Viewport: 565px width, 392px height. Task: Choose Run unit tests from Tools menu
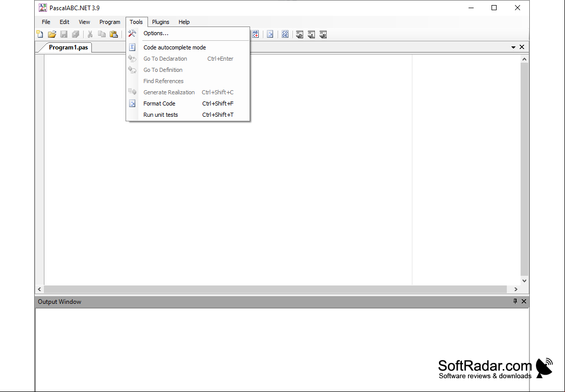pos(188,115)
